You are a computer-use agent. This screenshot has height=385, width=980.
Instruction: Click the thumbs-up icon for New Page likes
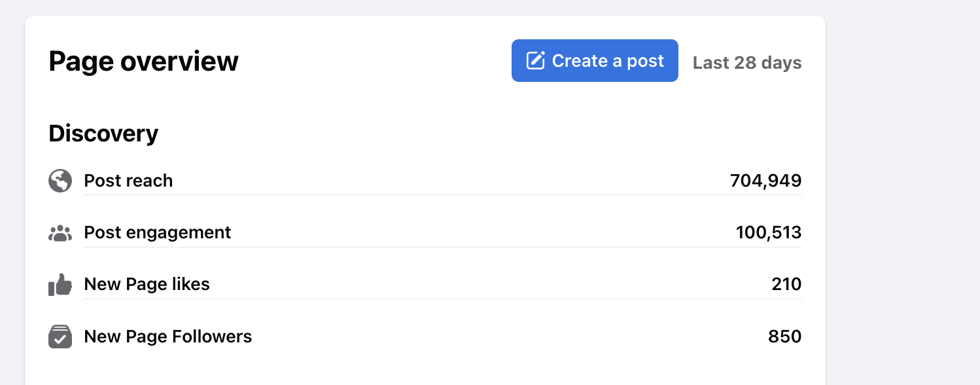click(60, 285)
